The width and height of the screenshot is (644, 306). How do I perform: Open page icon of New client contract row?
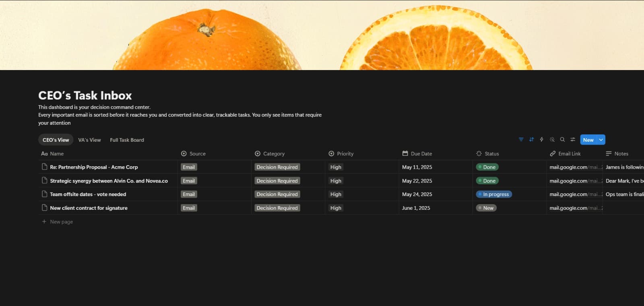coord(45,208)
